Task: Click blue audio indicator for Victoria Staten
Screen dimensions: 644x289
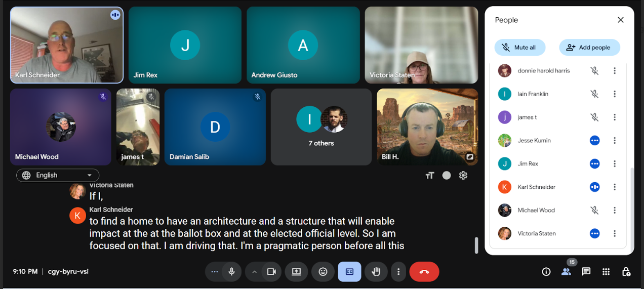Action: click(595, 234)
